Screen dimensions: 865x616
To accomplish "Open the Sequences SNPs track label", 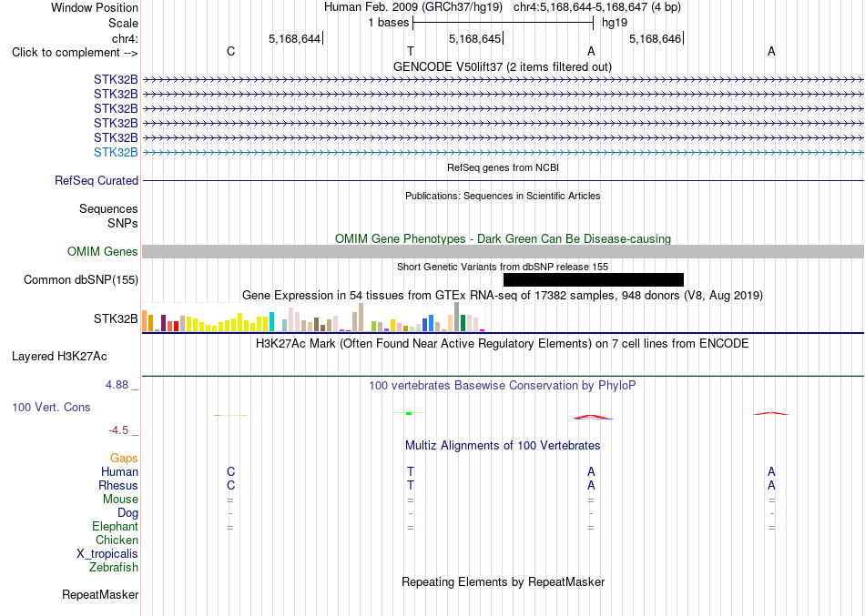I will 108,217.
